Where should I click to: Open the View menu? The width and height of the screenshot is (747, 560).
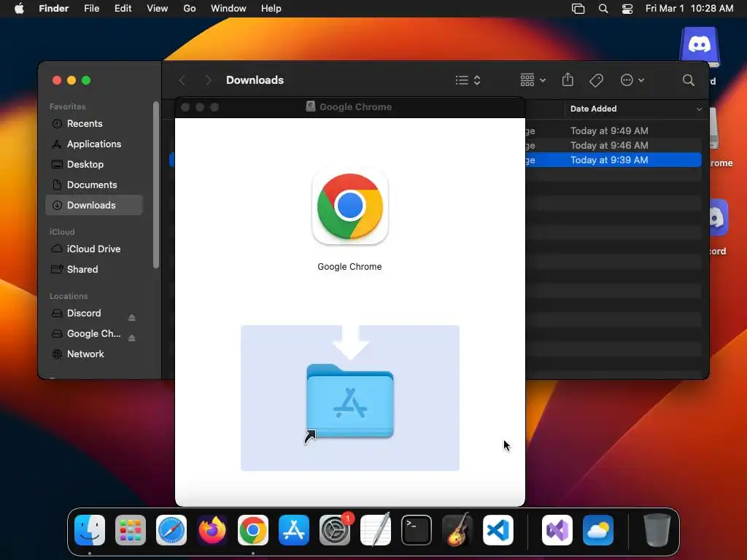(158, 9)
